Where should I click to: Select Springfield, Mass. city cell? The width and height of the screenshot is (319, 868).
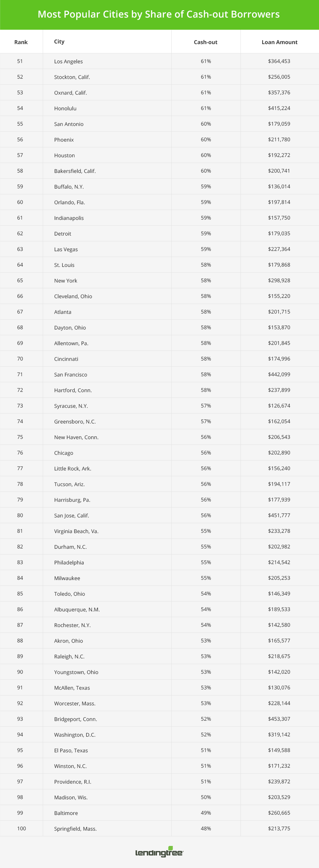[75, 829]
